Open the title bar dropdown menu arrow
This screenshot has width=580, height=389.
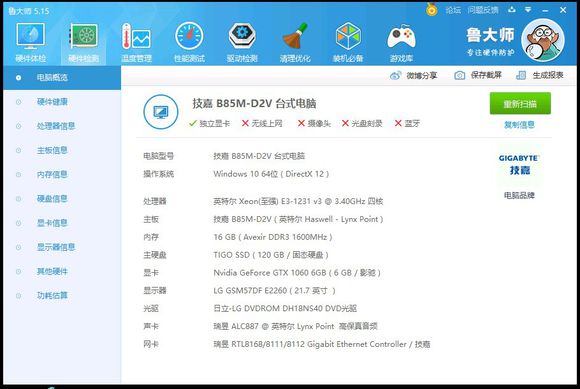click(x=528, y=10)
